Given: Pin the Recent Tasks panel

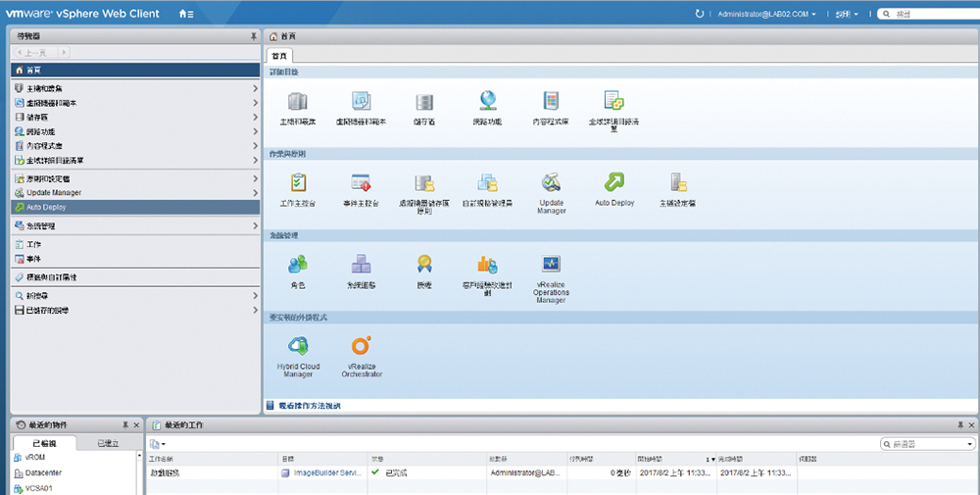Looking at the screenshot, I should click(x=960, y=425).
